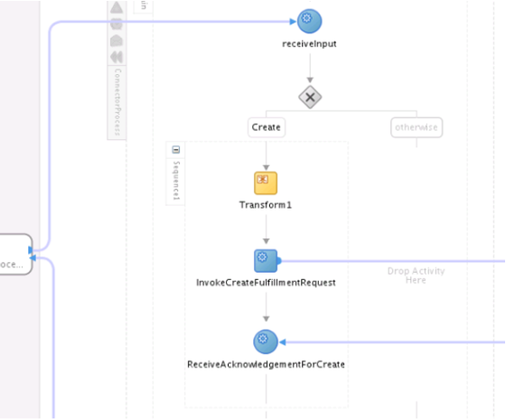This screenshot has width=506, height=420.
Task: Click the triangle icon in ConnectorProcess strip
Action: 117,7
